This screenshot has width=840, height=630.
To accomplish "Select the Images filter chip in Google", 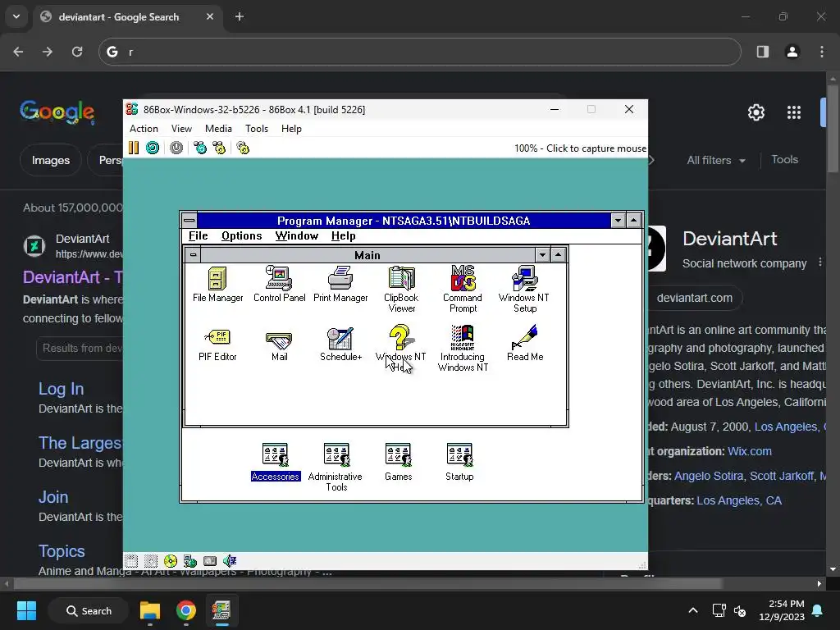I will pyautogui.click(x=50, y=160).
